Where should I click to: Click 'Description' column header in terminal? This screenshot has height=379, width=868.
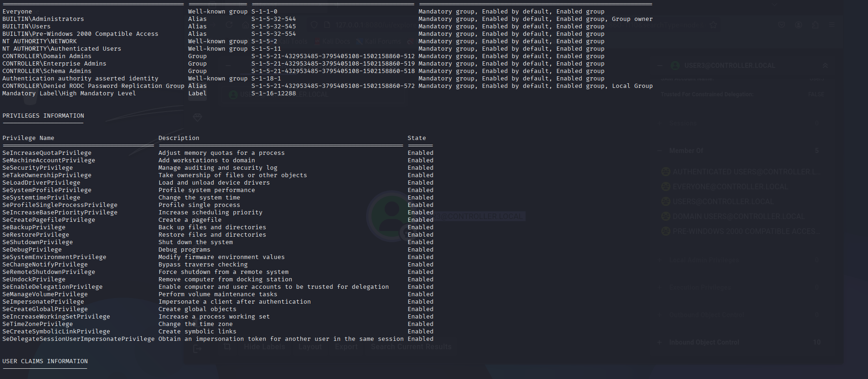[179, 138]
